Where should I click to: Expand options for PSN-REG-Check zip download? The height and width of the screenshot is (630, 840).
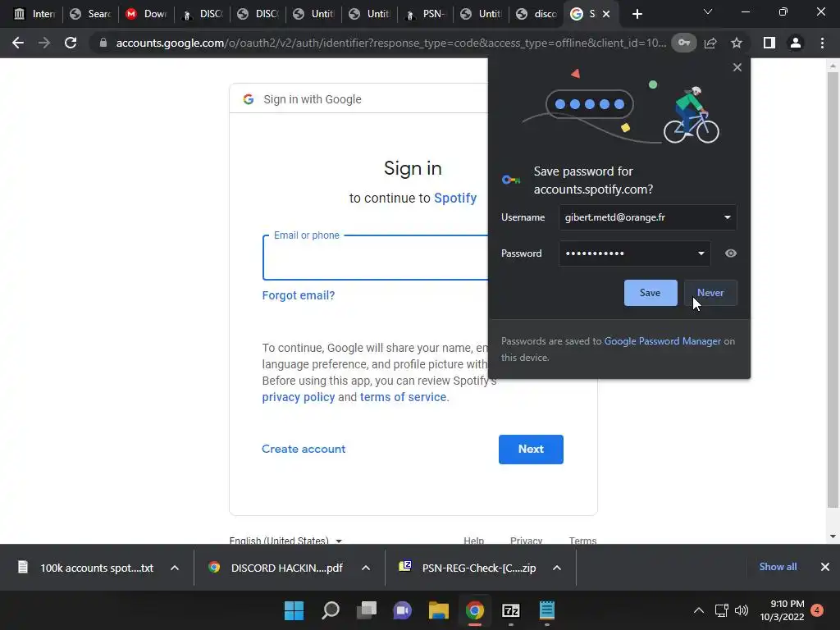point(557,568)
